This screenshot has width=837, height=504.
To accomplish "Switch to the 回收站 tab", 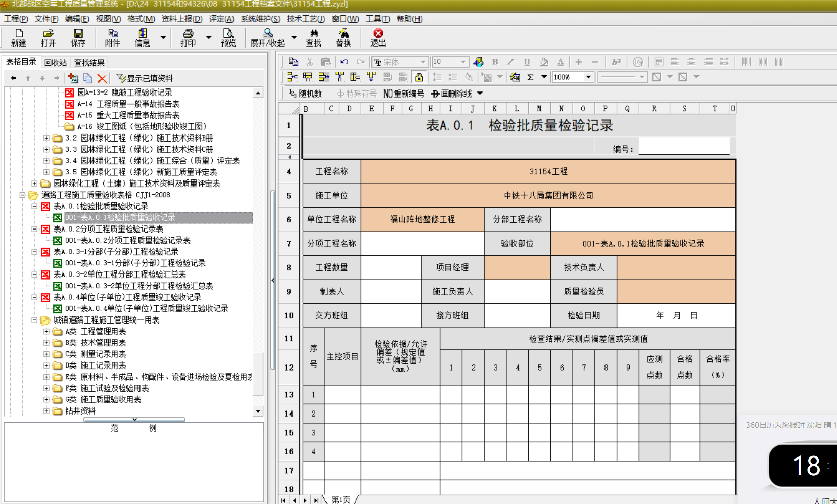I will 56,63.
